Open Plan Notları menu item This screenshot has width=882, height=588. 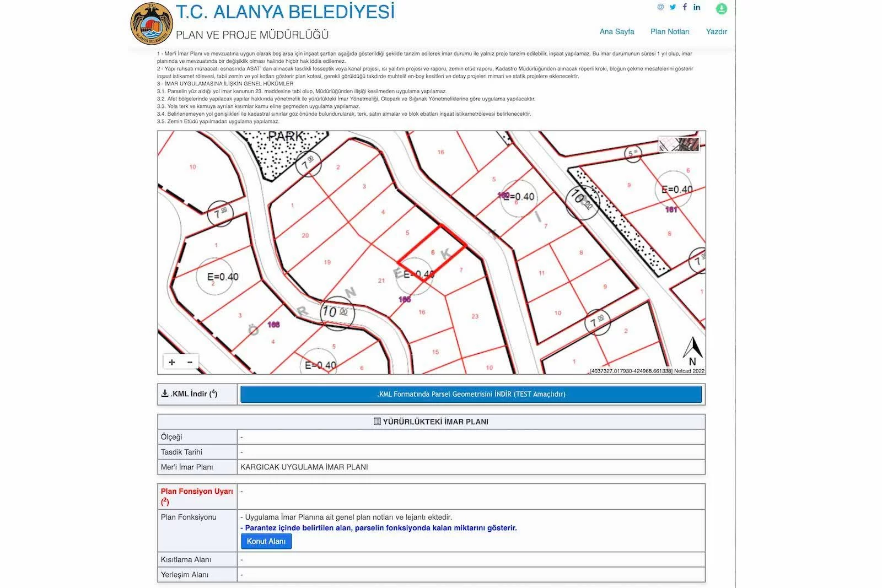(x=670, y=31)
